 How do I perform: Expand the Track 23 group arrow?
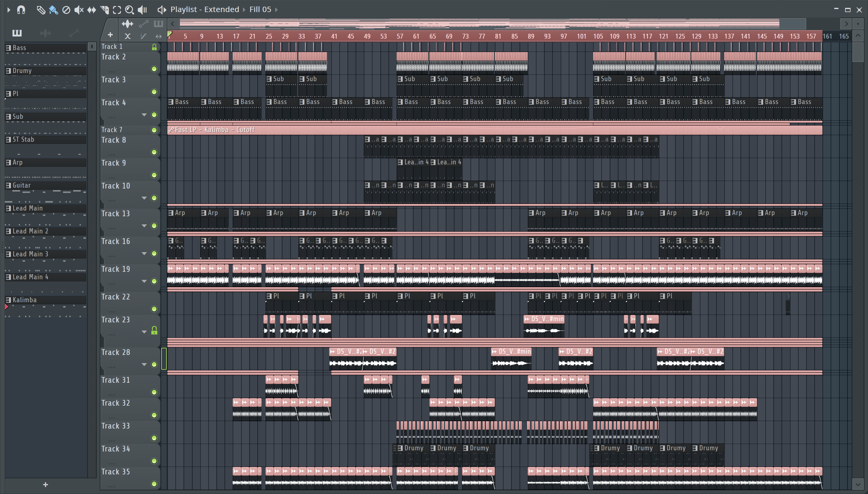[x=144, y=332]
